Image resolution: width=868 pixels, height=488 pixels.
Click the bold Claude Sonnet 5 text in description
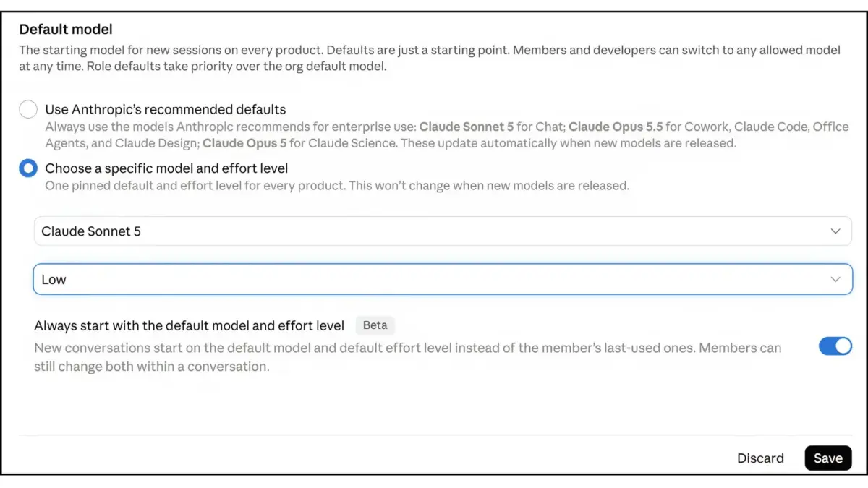pyautogui.click(x=467, y=127)
